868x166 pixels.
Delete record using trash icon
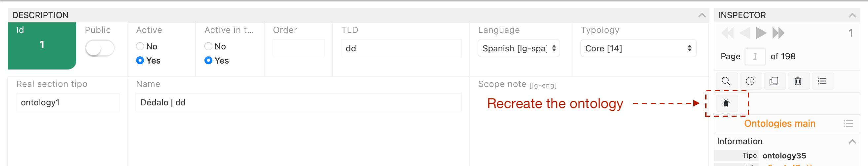point(798,81)
